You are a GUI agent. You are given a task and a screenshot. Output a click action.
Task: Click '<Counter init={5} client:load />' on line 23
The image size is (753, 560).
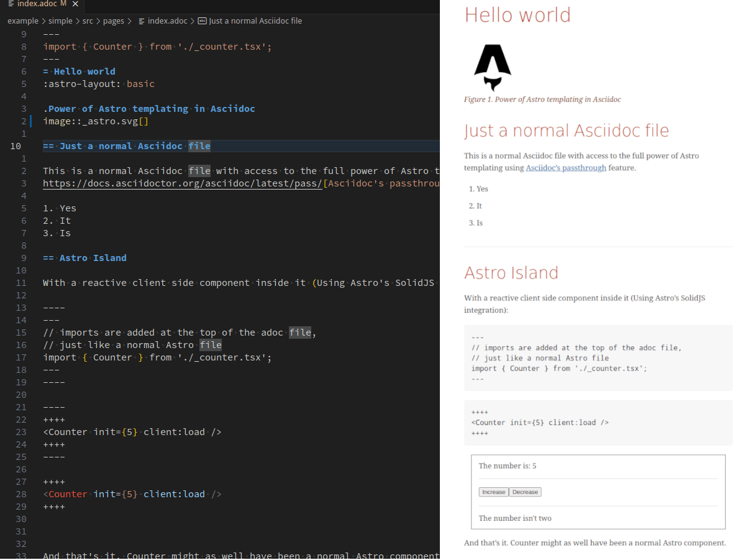(132, 432)
